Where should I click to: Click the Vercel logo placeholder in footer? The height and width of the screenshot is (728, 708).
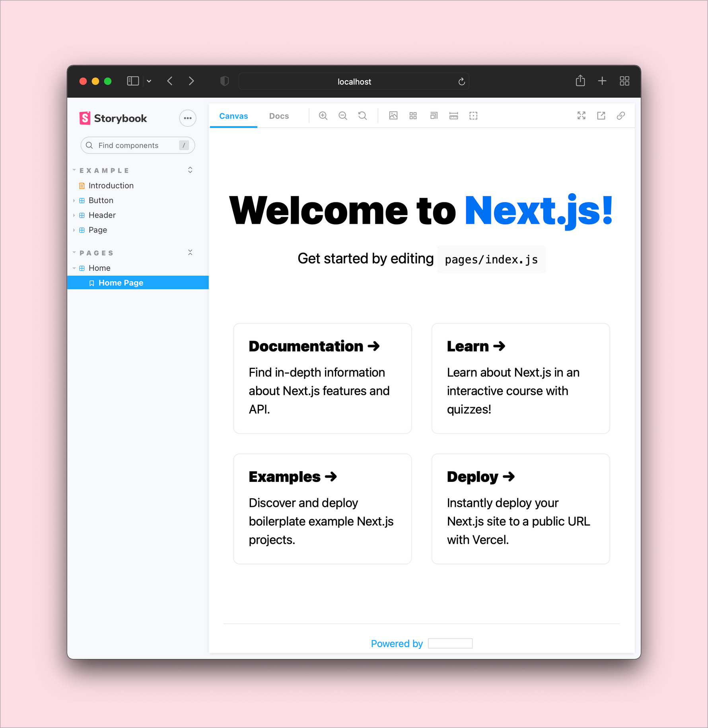(x=450, y=643)
